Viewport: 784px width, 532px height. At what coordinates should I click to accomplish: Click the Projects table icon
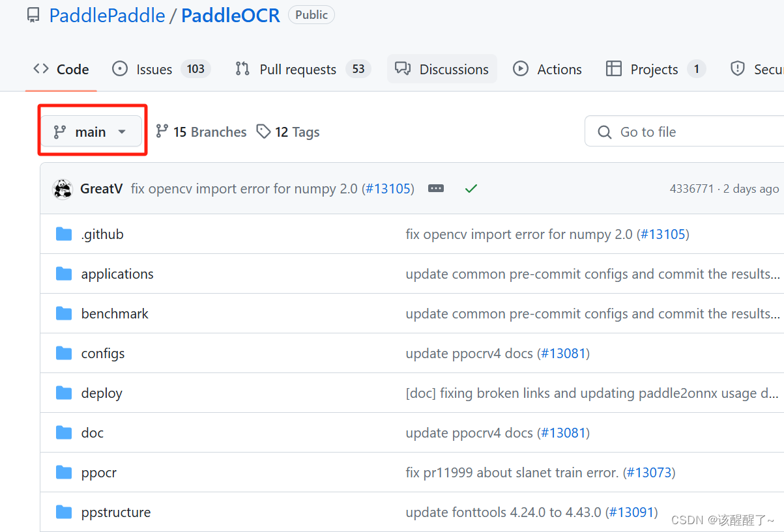(614, 68)
